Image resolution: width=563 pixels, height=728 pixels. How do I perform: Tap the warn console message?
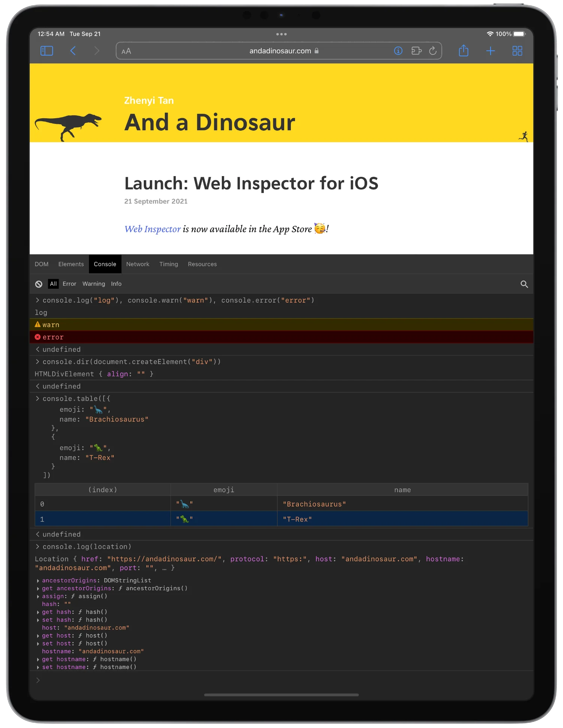281,325
